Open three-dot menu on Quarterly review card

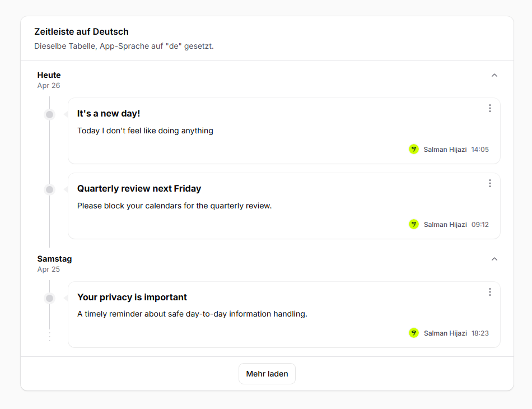489,183
